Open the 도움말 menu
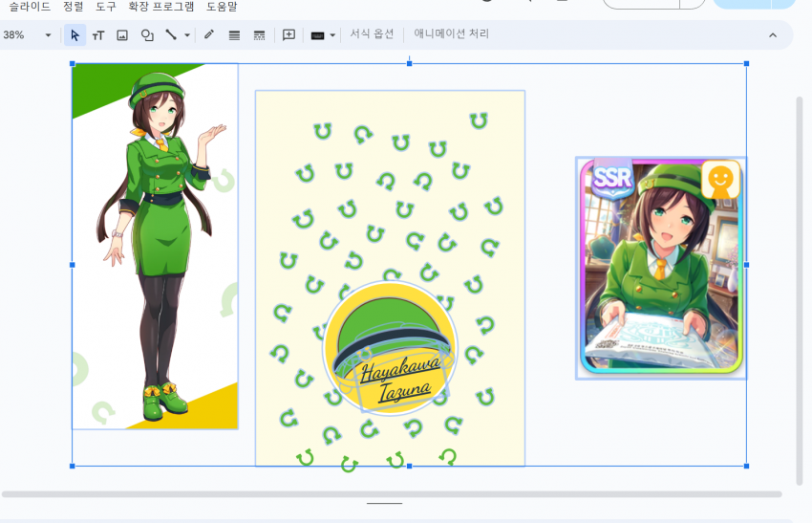Viewport: 812px width, 523px height. click(x=222, y=7)
